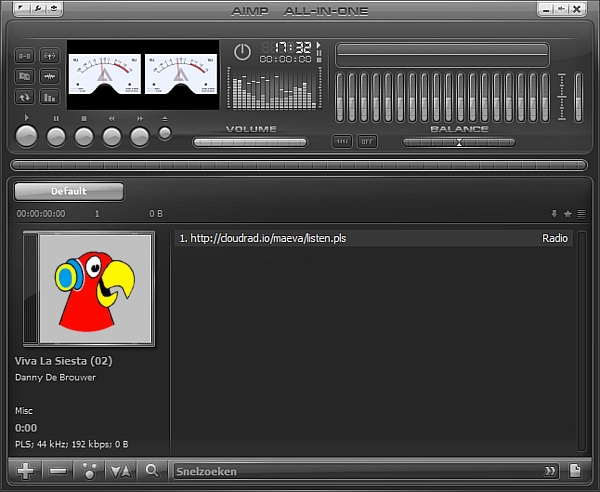Click the round Stop button
The width and height of the screenshot is (600, 492).
tap(84, 137)
